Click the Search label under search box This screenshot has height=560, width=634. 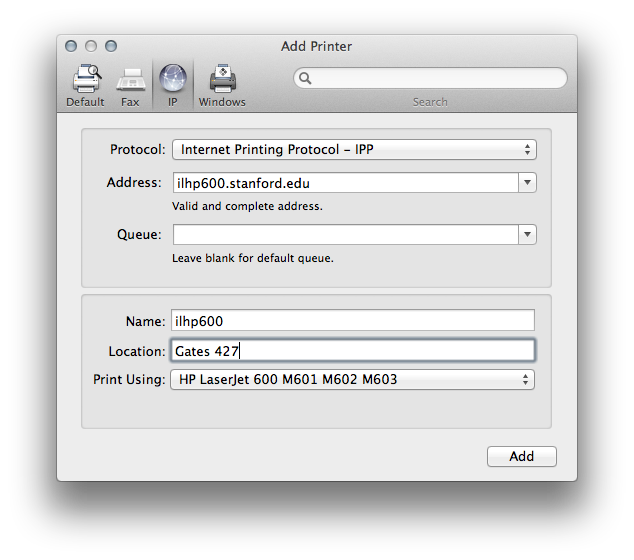click(430, 102)
